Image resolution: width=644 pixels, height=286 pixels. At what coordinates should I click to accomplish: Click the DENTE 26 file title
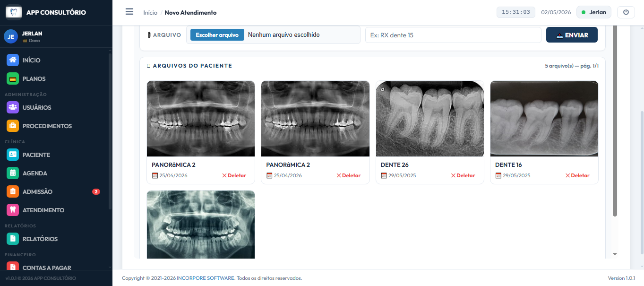(x=395, y=165)
